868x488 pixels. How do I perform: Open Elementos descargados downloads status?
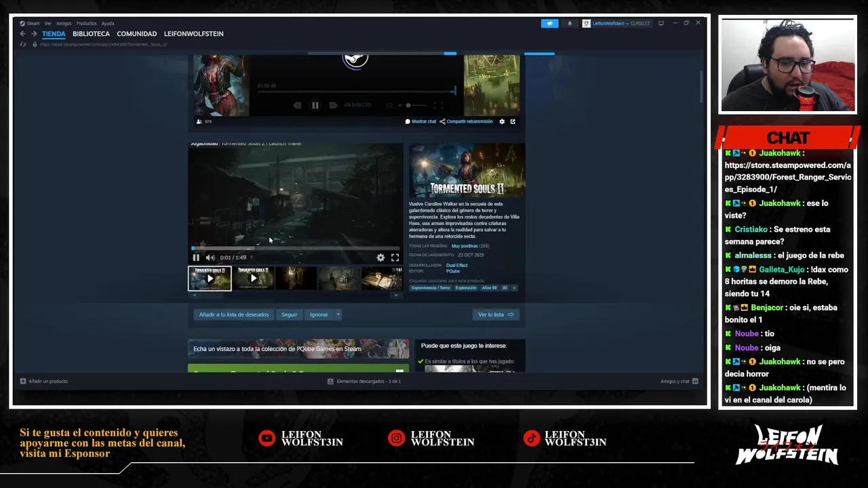[x=364, y=382]
